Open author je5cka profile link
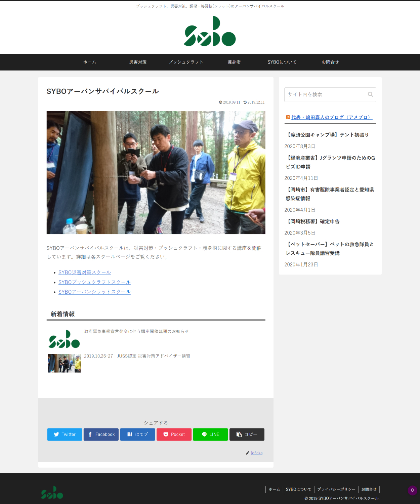This screenshot has height=504, width=420. (257, 453)
